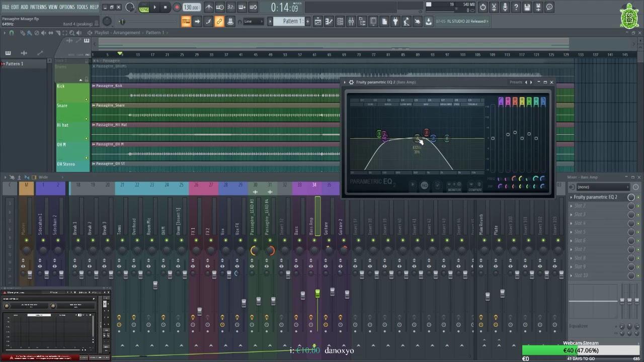
Task: Toggle the link icon for multilink controllers
Action: (219, 21)
